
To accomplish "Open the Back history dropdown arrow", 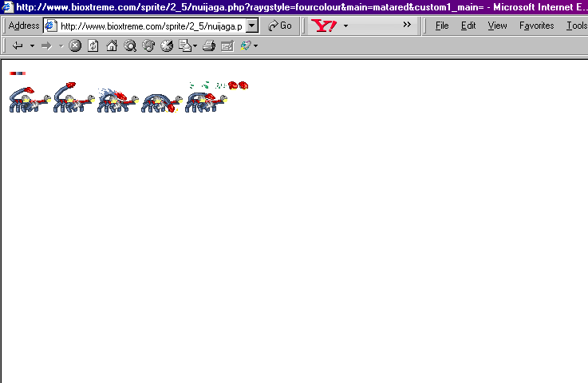I will click(x=32, y=45).
